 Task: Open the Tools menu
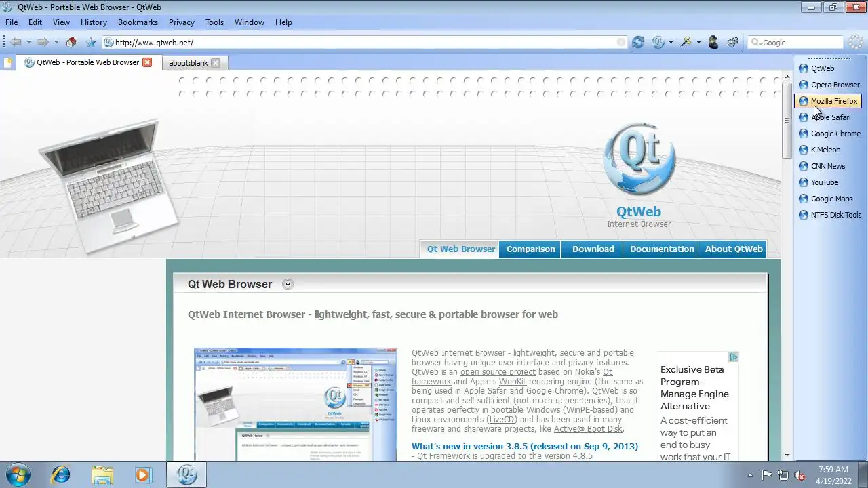click(214, 22)
